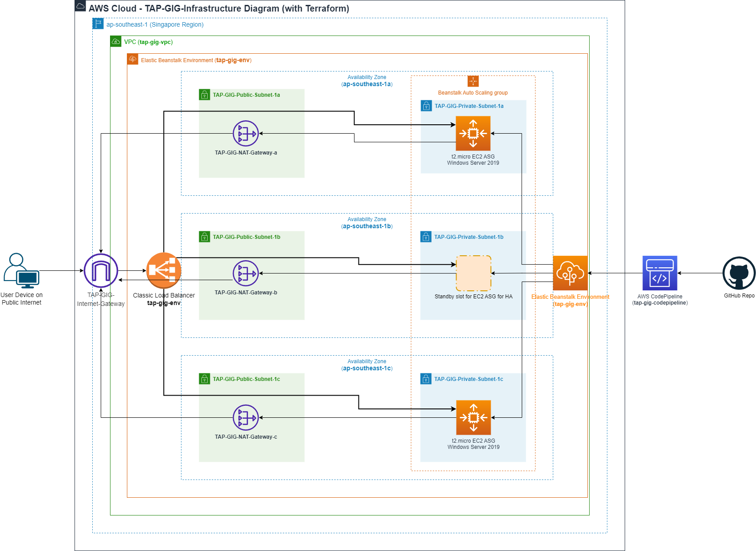Select the TAP-GIG-Private-Subnet-1b label
The width and height of the screenshot is (756, 551).
click(469, 237)
